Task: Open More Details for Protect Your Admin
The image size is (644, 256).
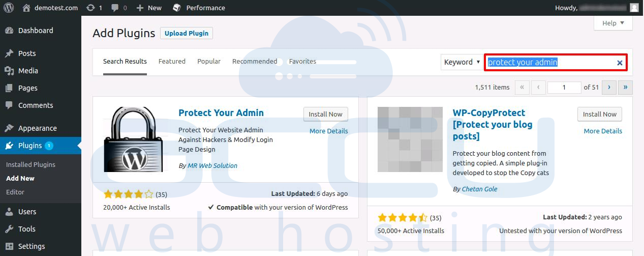Action: [329, 131]
